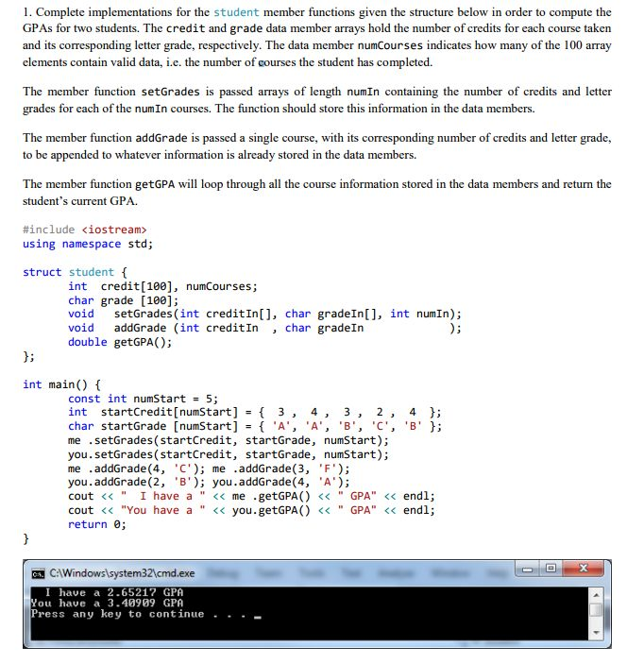Viewport: 644px width, 664px height.
Task: Click "numCourses" in the first paragraph
Action: pos(390,45)
